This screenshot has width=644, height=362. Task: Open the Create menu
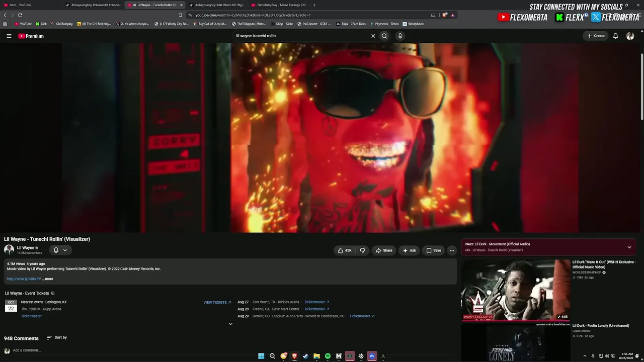[596, 36]
